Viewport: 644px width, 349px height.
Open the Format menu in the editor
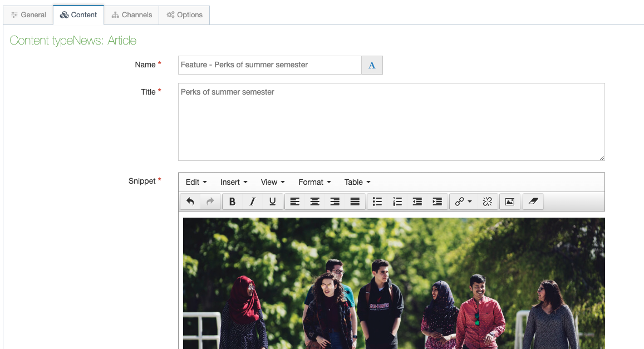coord(314,182)
